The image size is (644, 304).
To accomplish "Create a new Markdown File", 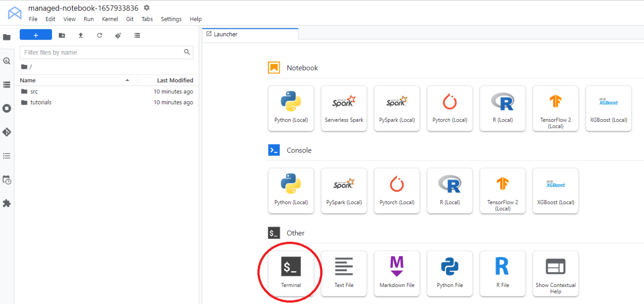I will point(397,273).
